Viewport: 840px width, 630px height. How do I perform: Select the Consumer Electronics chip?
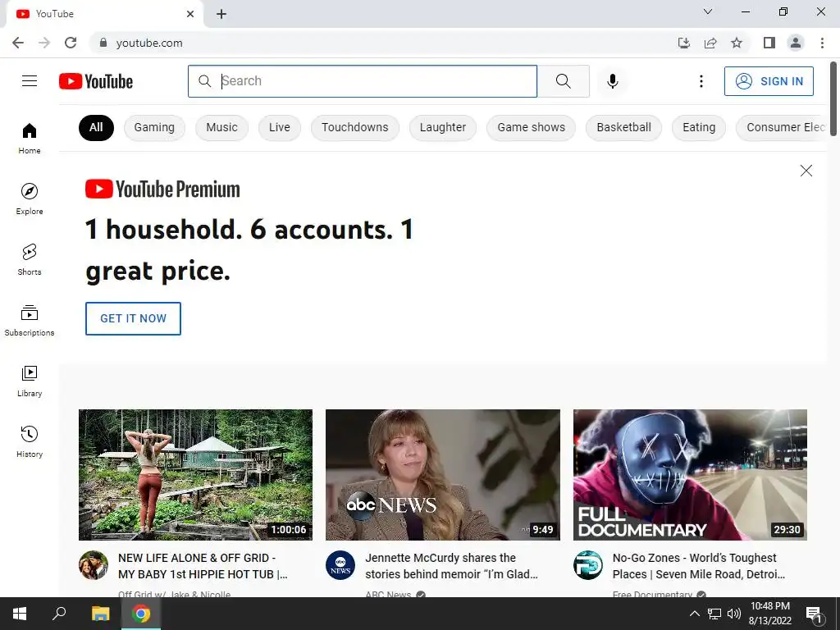coord(781,127)
